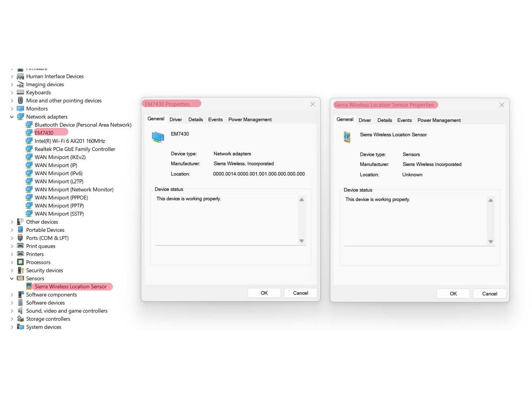Image resolution: width=532 pixels, height=399 pixels.
Task: Click the Keyboards category icon
Action: 20,92
